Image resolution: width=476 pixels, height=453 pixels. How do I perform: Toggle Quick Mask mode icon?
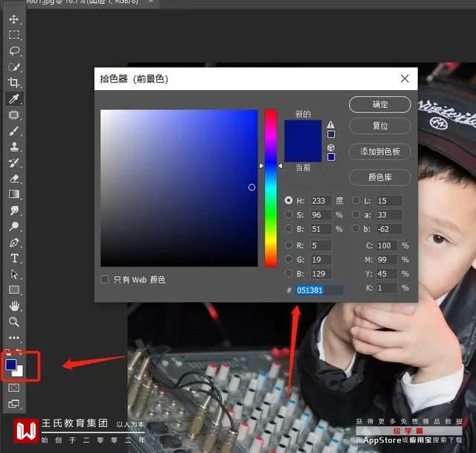(14, 388)
